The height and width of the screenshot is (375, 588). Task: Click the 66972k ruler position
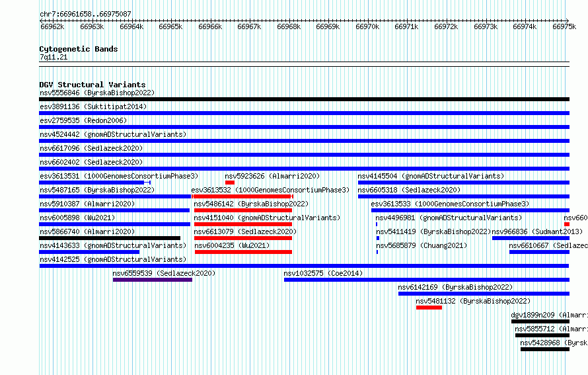pos(446,26)
